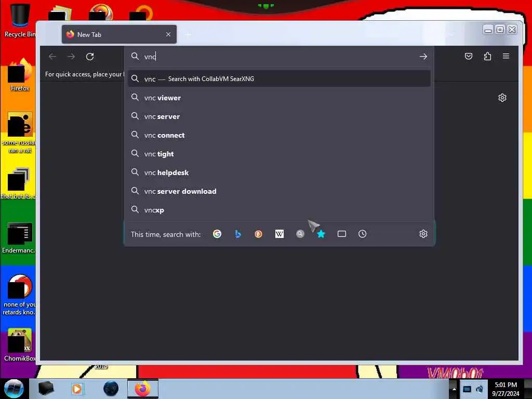Submit the search with the Go arrow
532x399 pixels.
pos(423,56)
